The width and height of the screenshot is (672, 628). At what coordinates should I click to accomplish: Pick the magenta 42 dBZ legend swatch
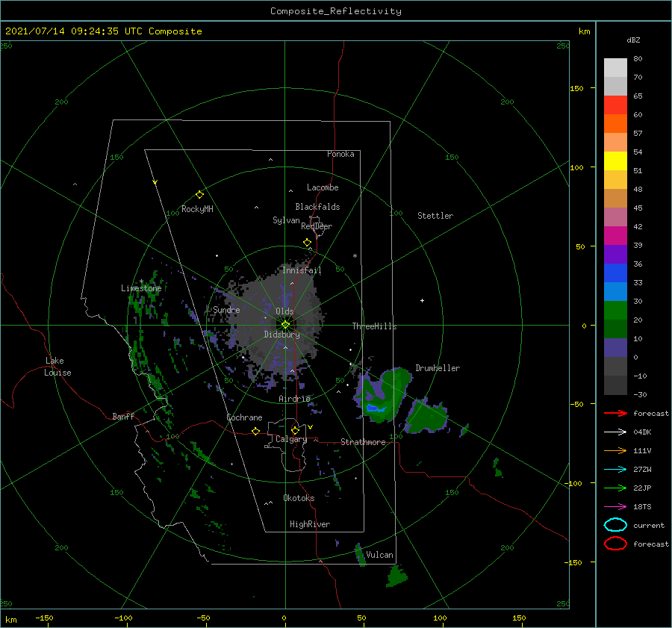(615, 236)
